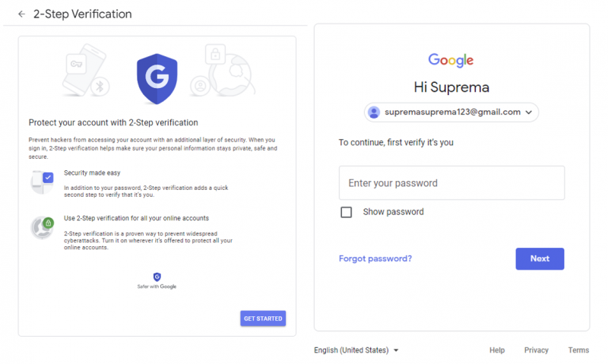Screen dimensions: 608x364
Task: Click the padlock illustration in the banner
Action: tap(216, 55)
